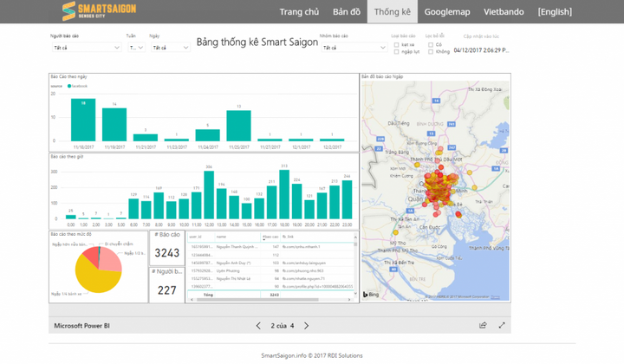Go to previous report page arrow

(x=257, y=326)
